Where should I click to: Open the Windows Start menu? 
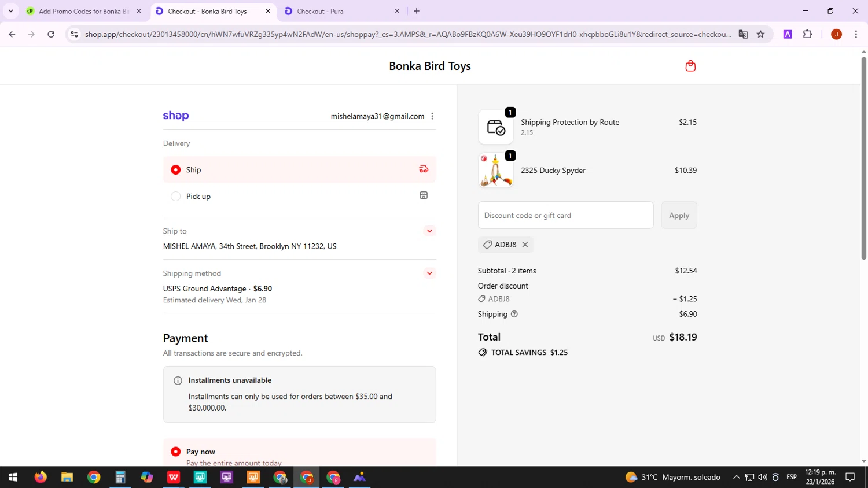13,477
